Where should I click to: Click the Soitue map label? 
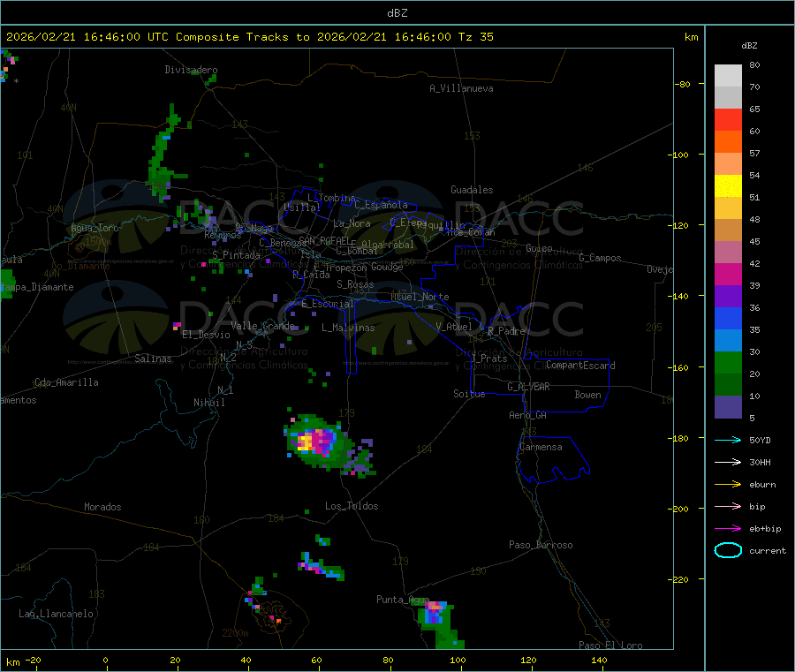(x=469, y=394)
